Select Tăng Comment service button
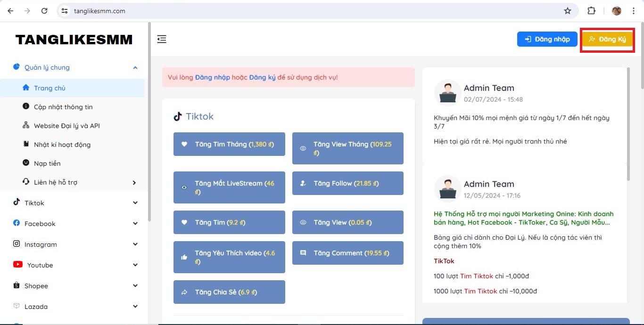The width and height of the screenshot is (644, 325). coord(348,253)
